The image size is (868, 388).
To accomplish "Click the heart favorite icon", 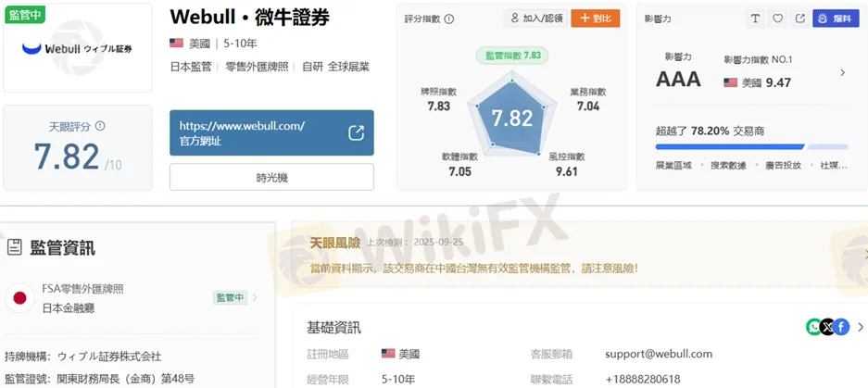I will (778, 19).
